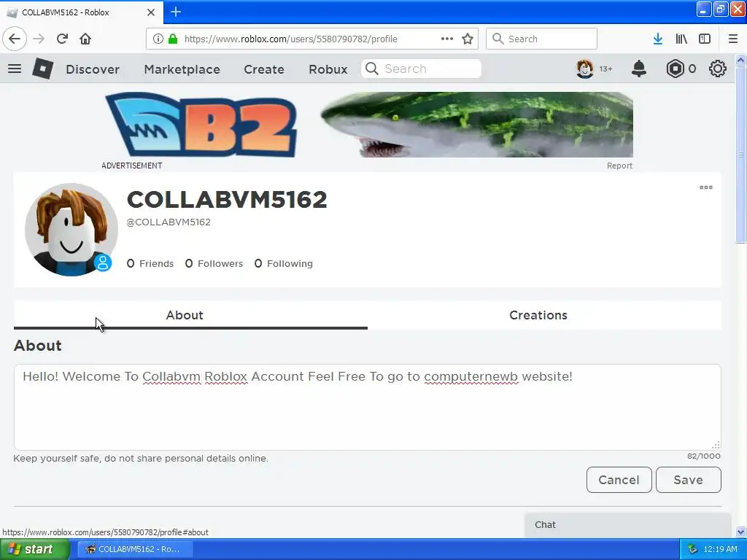Open the Chat panel
This screenshot has width=747, height=560.
tap(627, 525)
